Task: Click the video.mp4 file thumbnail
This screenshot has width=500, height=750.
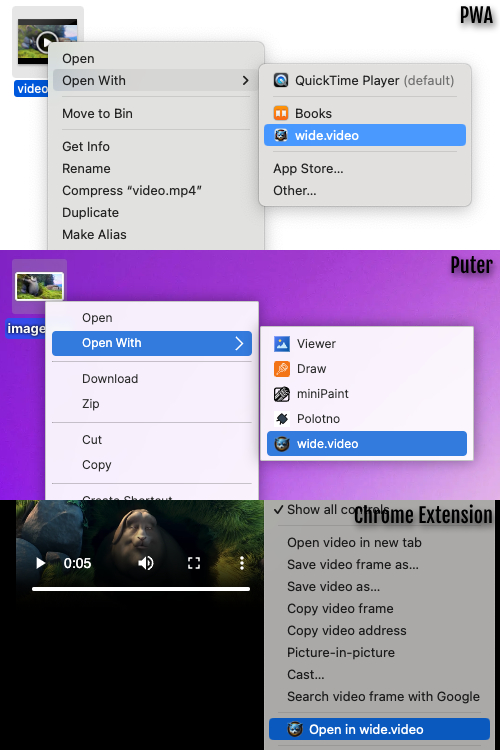Action: (x=47, y=42)
